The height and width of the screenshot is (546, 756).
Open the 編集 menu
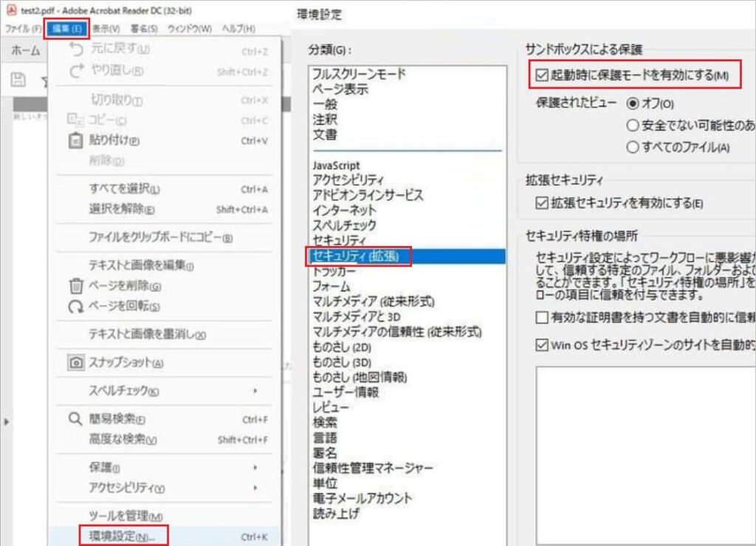(66, 29)
